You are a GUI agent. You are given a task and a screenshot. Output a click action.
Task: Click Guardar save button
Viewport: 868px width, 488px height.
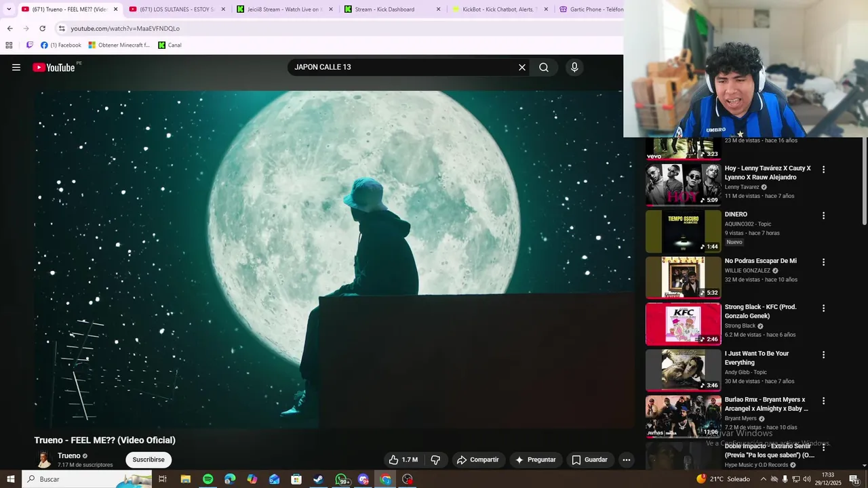tap(589, 460)
